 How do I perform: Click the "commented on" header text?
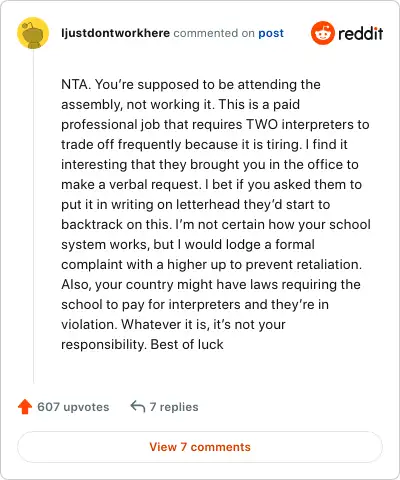coord(214,33)
